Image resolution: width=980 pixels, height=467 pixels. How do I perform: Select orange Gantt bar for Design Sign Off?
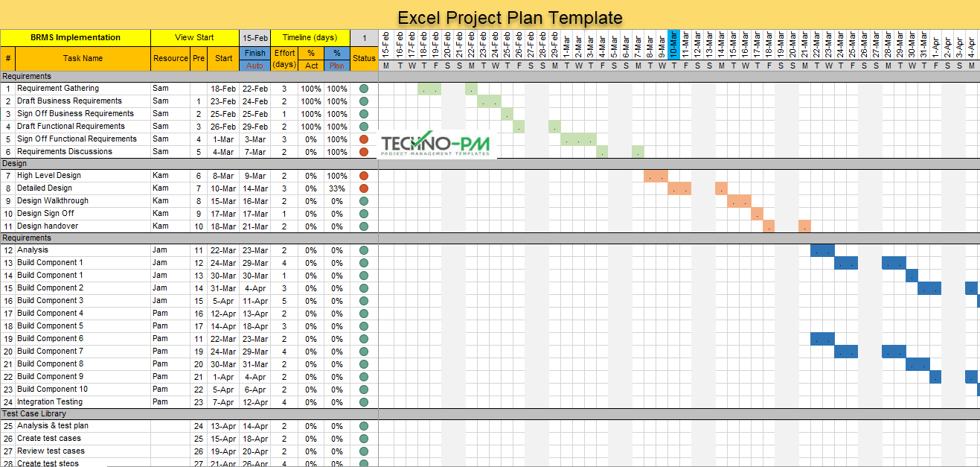757,214
